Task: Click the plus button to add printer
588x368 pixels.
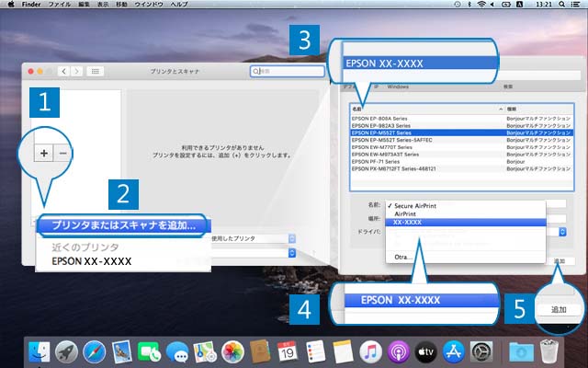Action: pos(45,153)
